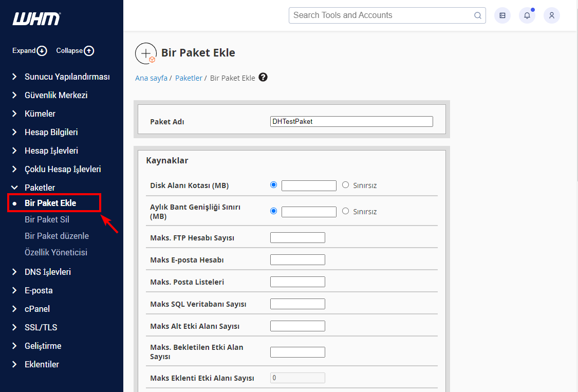The height and width of the screenshot is (392, 578).
Task: Click Collapse all sidebar arrow icon
Action: pyautogui.click(x=89, y=51)
